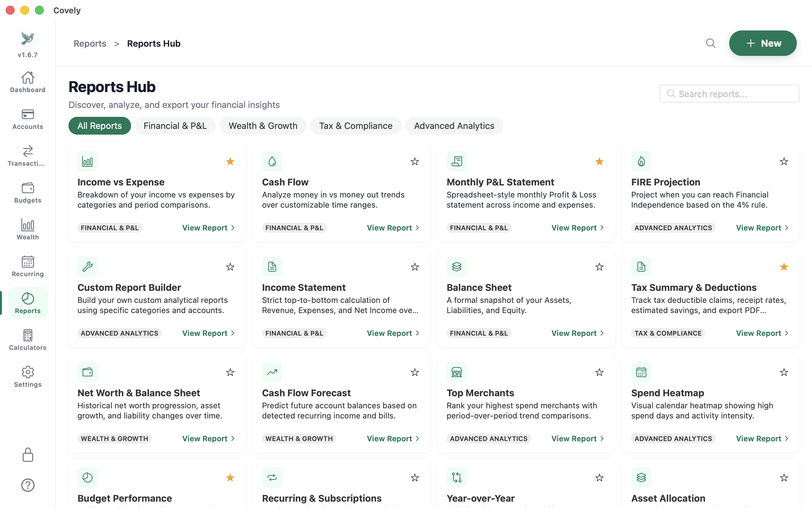Unfavorite the Income vs Expense report star
Viewport: 812px width, 508px height.
pos(230,162)
